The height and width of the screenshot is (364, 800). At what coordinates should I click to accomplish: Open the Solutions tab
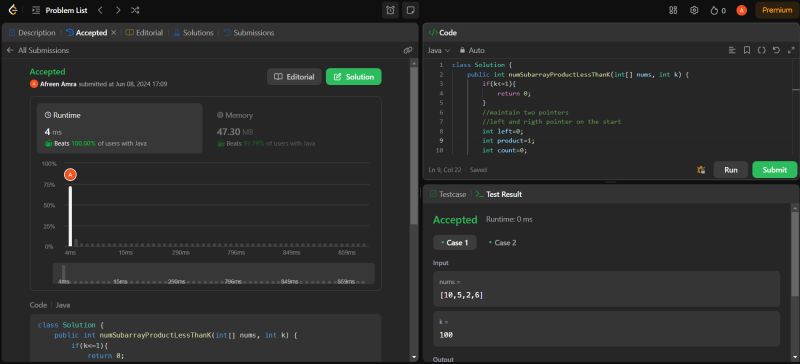click(193, 33)
